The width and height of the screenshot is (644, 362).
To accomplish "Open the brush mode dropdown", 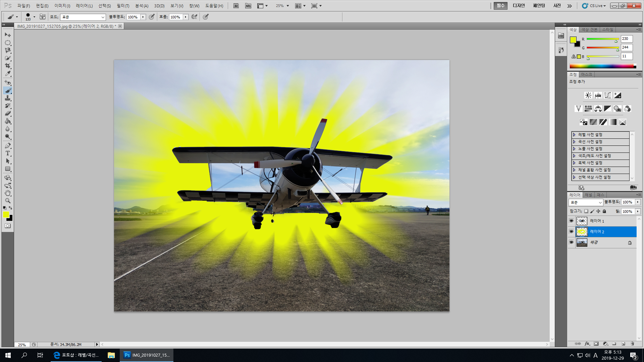I will click(x=83, y=17).
